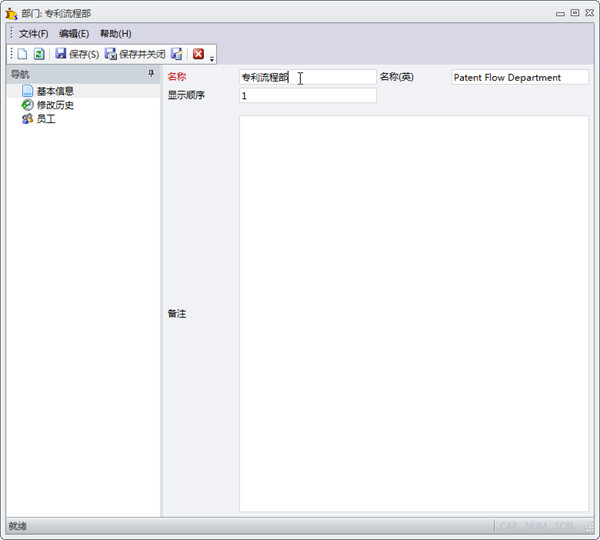This screenshot has width=600, height=540.
Task: Open the 文件(F) menu
Action: click(x=34, y=34)
